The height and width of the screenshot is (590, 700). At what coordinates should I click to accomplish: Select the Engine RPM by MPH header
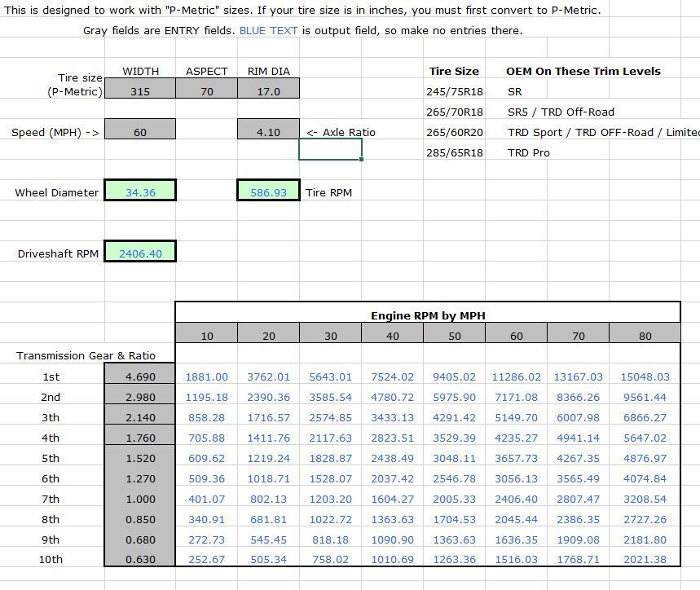[x=428, y=315]
